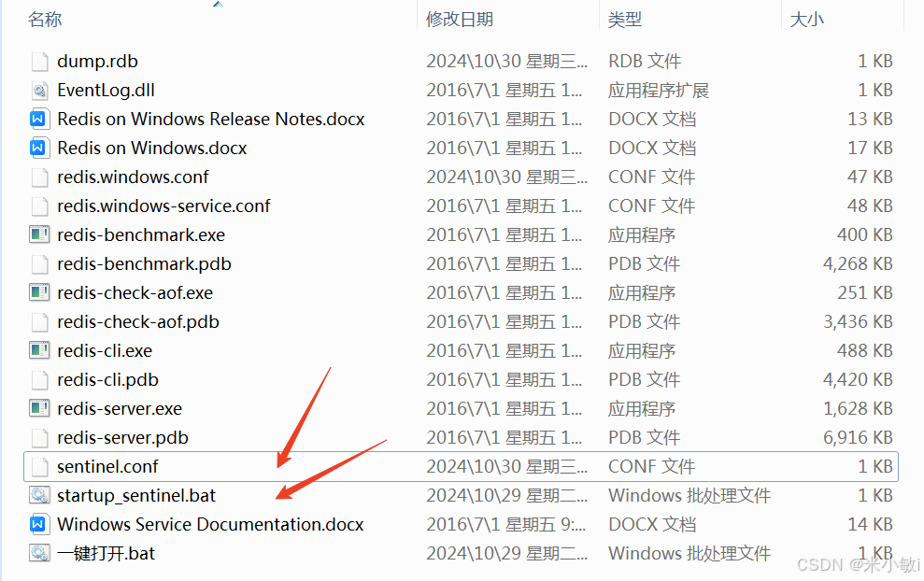Viewport: 924px width, 581px height.
Task: Select the file name redis-cli.exe
Action: point(105,350)
